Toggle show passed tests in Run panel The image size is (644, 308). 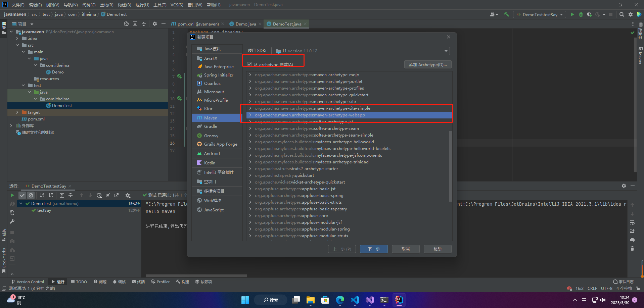pos(22,195)
